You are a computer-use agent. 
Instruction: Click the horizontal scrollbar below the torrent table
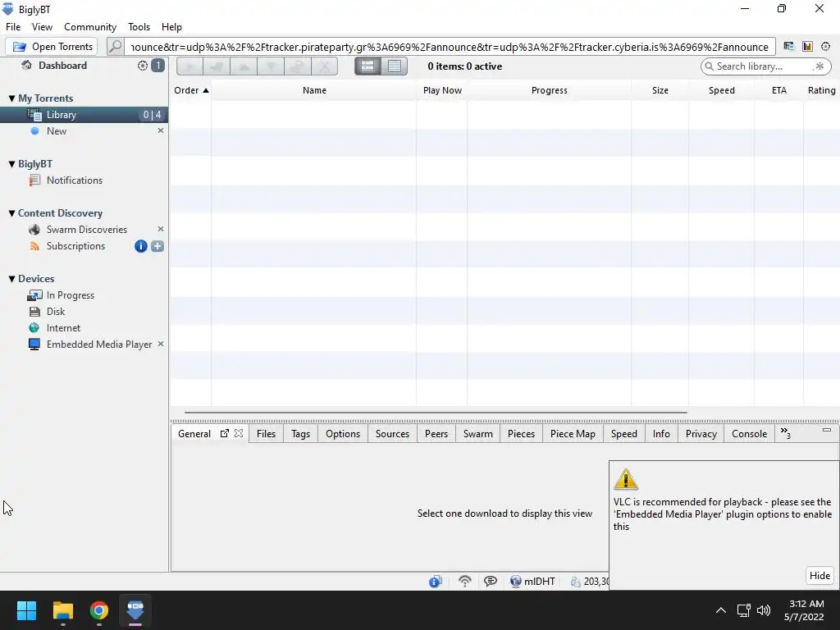click(x=436, y=413)
